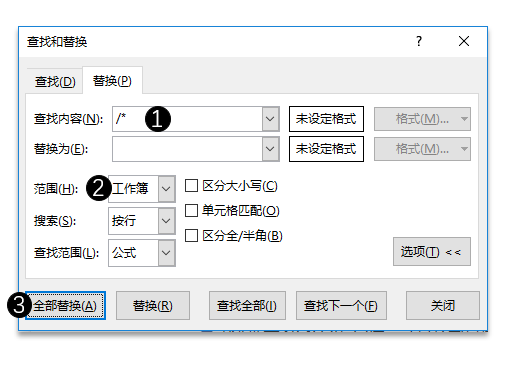
Task: Open the 替换为 history dropdown arrow
Action: [270, 149]
